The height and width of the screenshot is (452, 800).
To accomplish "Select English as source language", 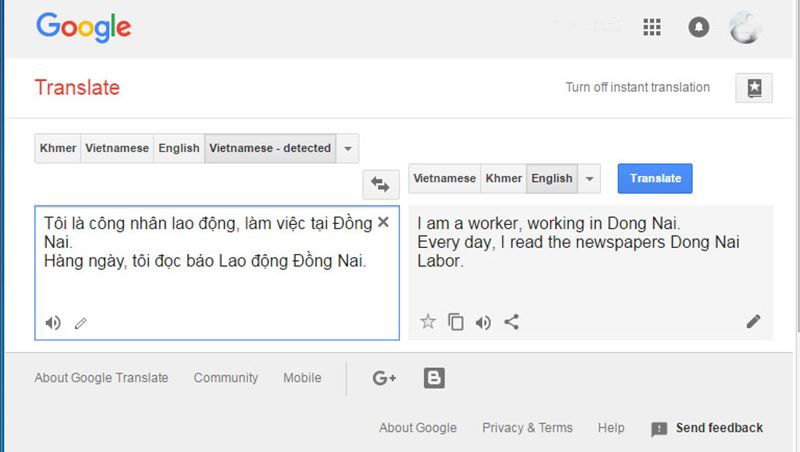I will pyautogui.click(x=179, y=148).
